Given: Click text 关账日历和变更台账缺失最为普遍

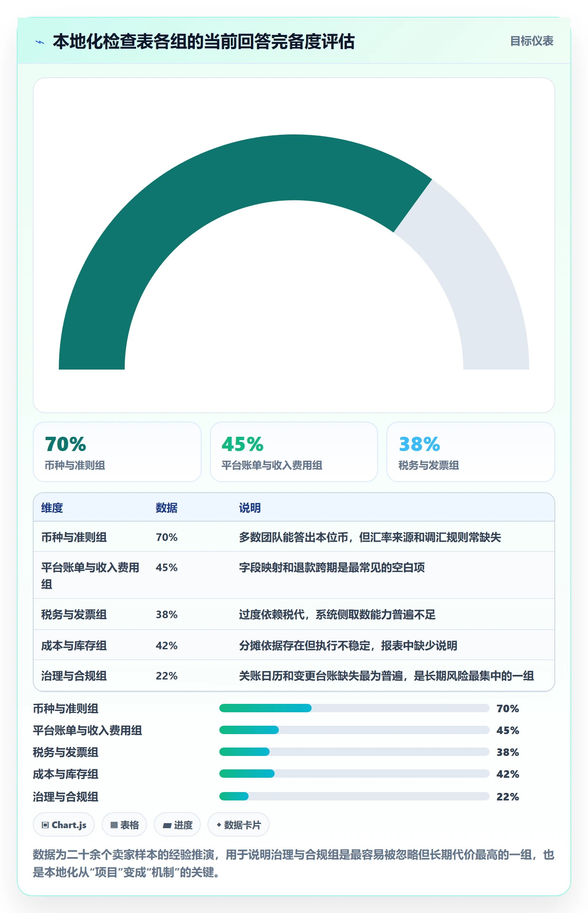Looking at the screenshot, I should point(321,676).
